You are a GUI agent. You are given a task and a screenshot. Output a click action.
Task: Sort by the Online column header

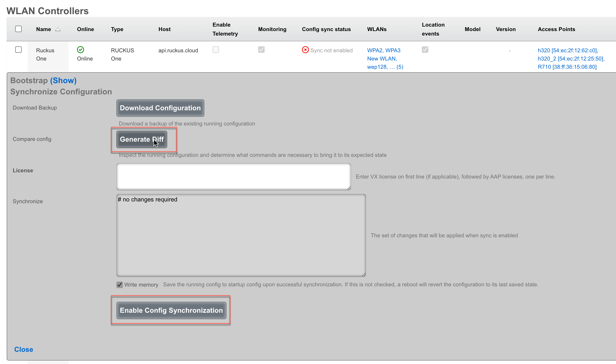[85, 29]
